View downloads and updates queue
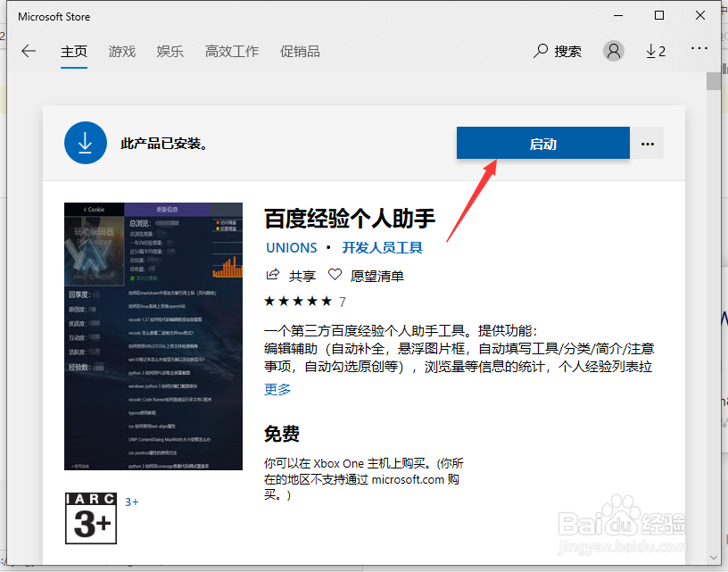This screenshot has height=572, width=728. coord(656,51)
